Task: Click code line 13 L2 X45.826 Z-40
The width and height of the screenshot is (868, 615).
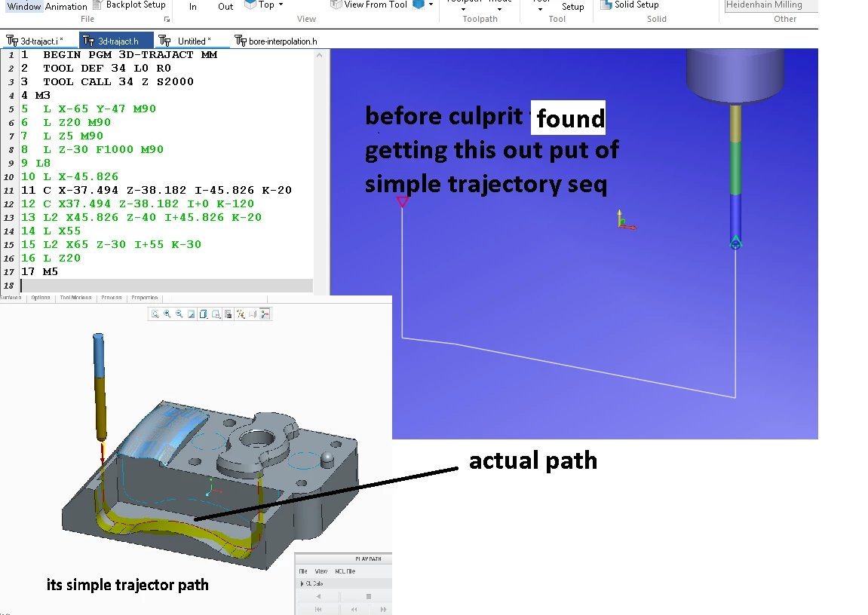Action: [141, 217]
